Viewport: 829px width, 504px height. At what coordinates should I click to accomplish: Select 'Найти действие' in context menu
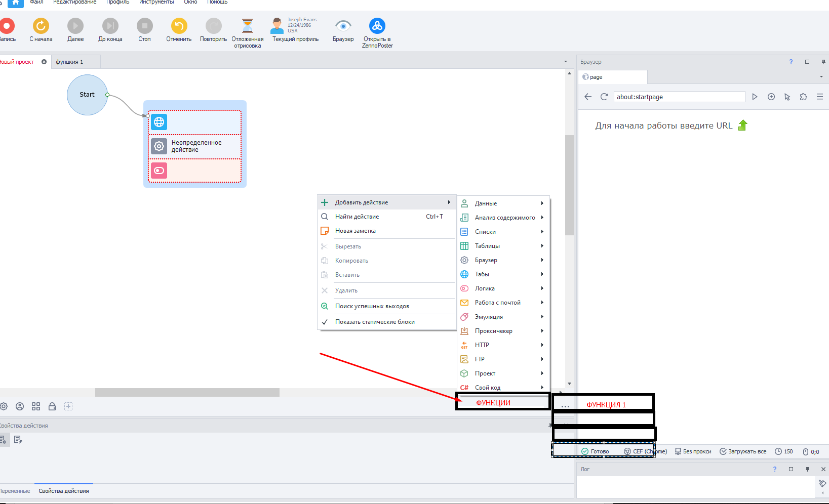[357, 217]
